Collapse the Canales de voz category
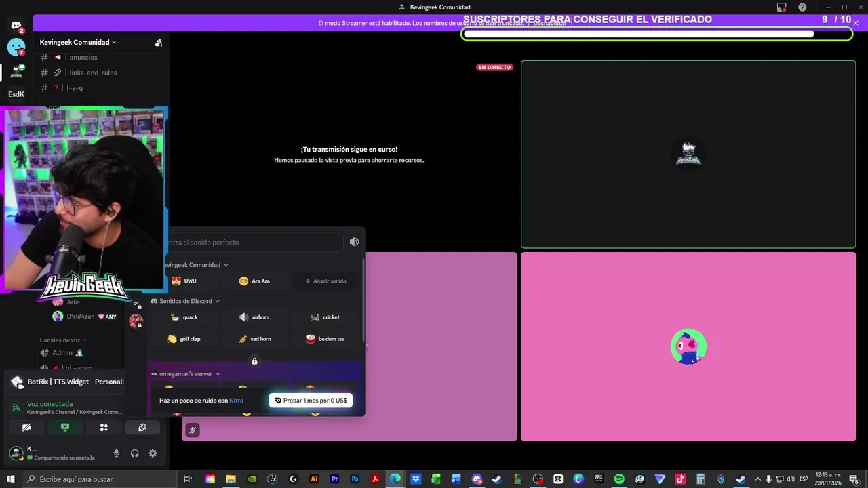 point(62,340)
